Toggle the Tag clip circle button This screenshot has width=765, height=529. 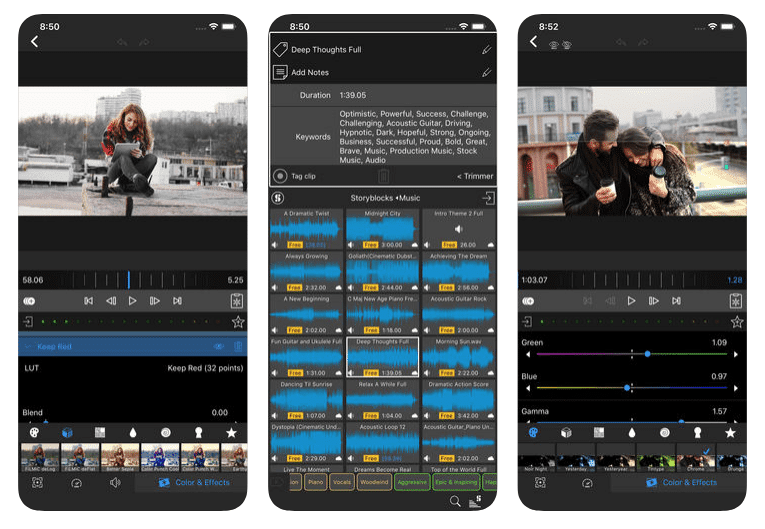[280, 176]
